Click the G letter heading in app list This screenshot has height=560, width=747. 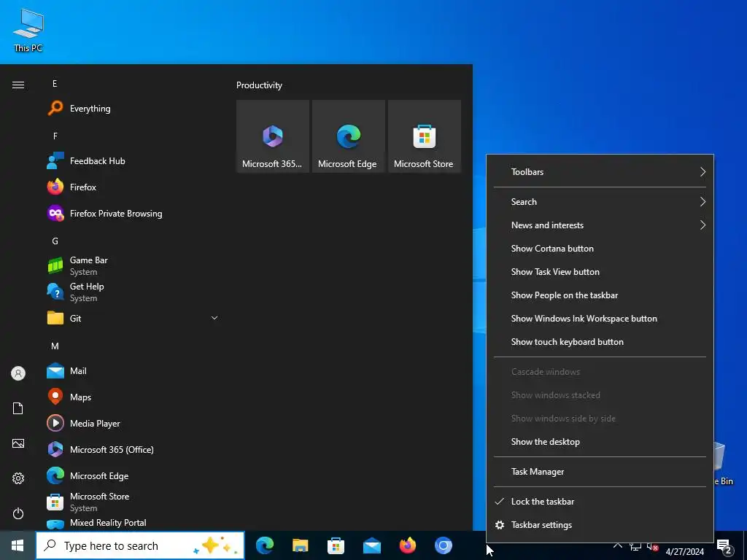coord(55,241)
